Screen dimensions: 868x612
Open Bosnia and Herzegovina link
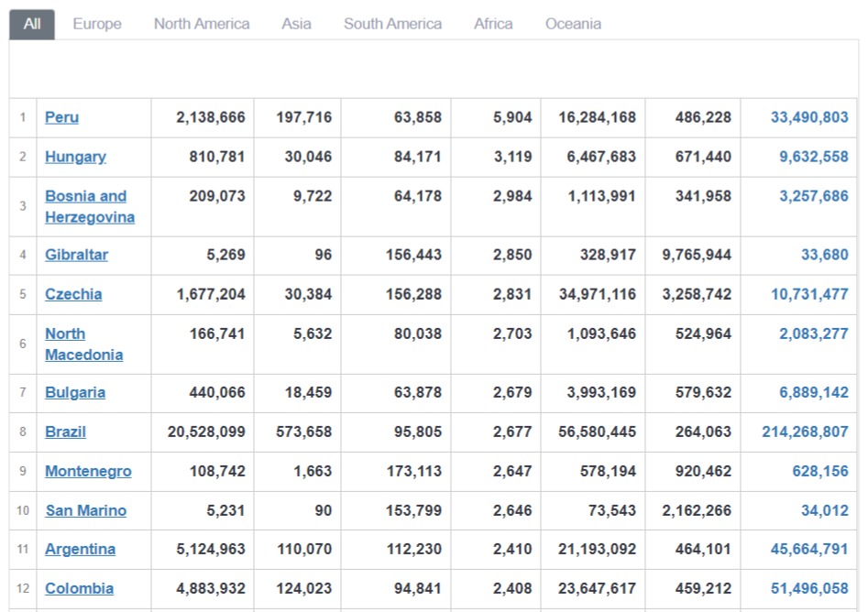click(90, 206)
